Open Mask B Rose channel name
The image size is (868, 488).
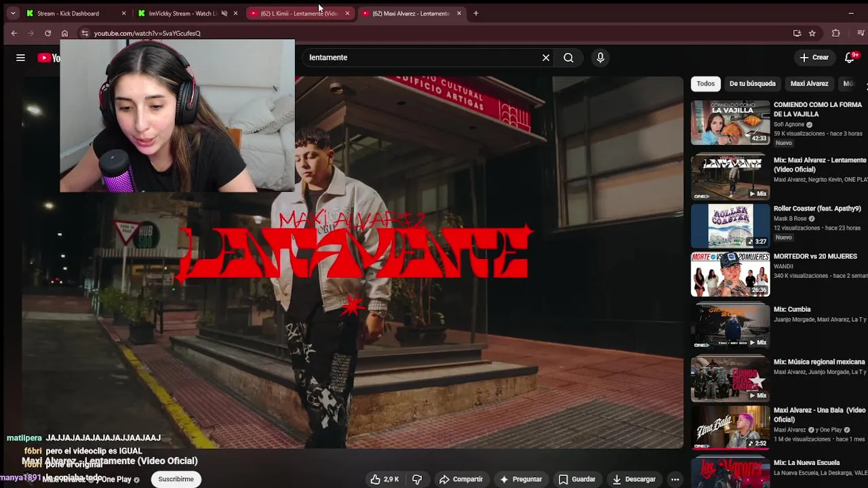click(x=790, y=219)
